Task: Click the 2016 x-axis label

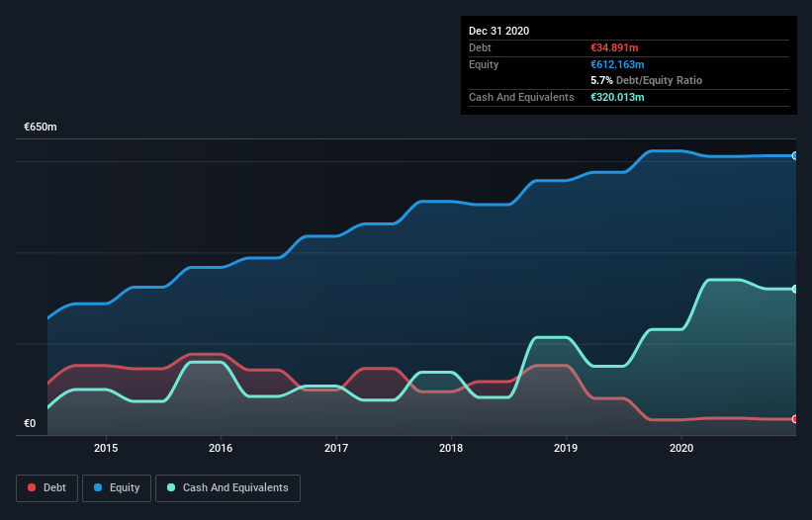Action: coord(221,448)
